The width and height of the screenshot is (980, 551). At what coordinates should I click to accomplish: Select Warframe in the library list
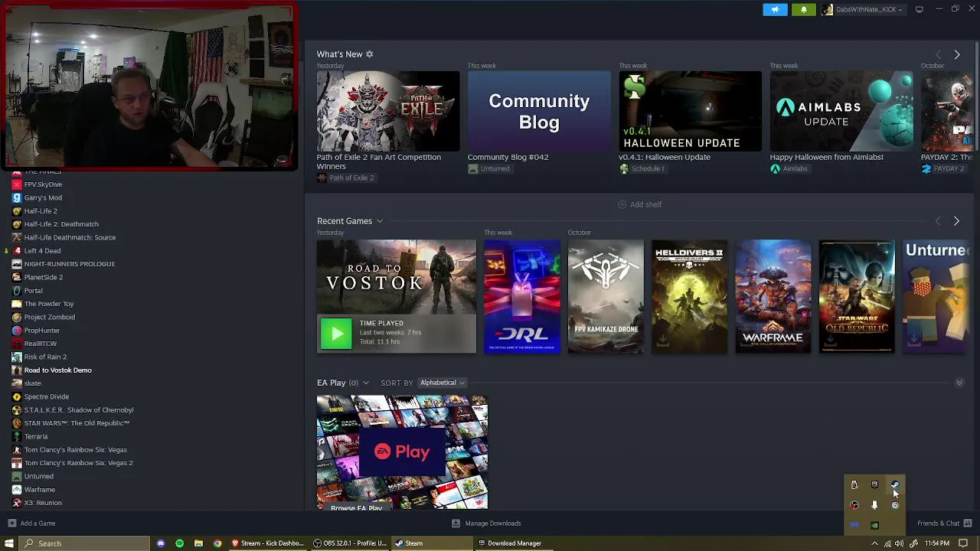pos(39,490)
